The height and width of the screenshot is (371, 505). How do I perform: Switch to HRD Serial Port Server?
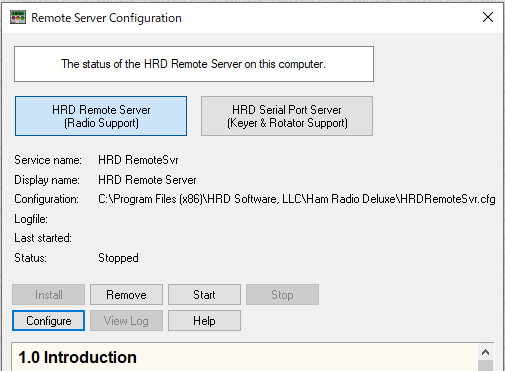click(x=287, y=116)
